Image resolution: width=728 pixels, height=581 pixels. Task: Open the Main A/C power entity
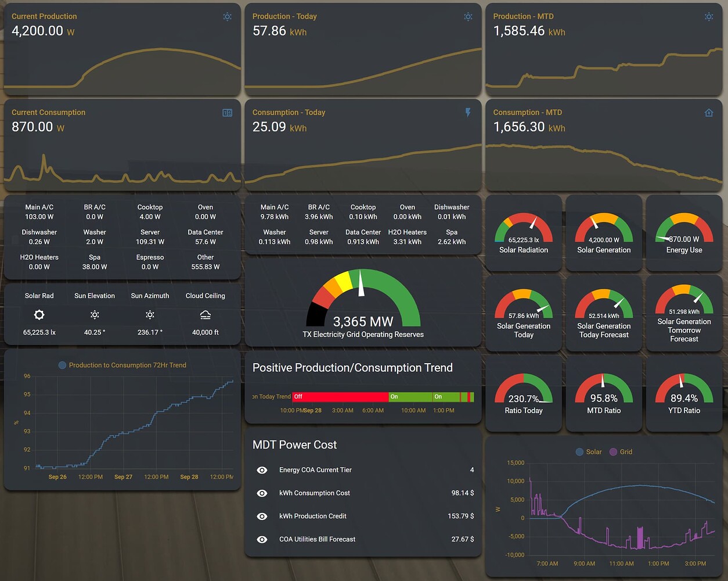point(39,211)
